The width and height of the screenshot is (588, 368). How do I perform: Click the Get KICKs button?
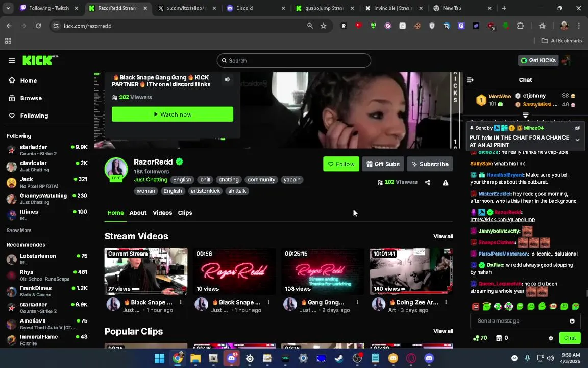(x=538, y=60)
